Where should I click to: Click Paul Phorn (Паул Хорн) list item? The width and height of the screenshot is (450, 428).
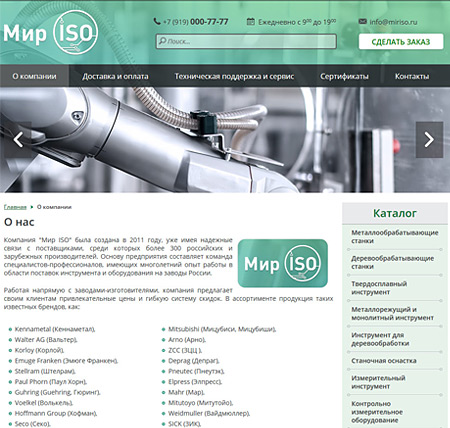point(51,382)
